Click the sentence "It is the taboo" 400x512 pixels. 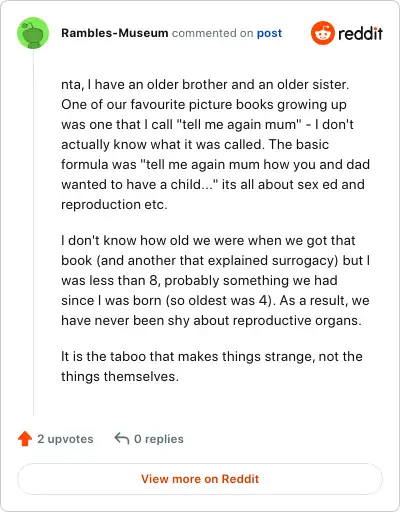[212, 366]
